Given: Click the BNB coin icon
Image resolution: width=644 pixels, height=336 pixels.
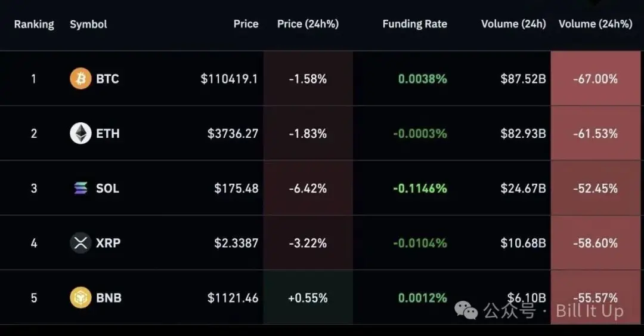Looking at the screenshot, I should click(80, 297).
